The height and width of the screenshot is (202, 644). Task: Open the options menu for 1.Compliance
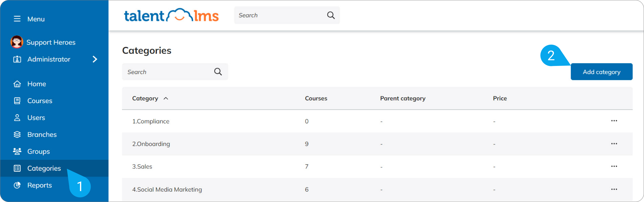click(x=614, y=121)
